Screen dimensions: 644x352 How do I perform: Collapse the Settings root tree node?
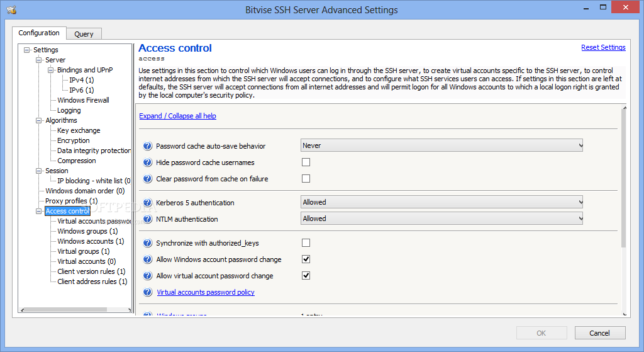(26, 50)
